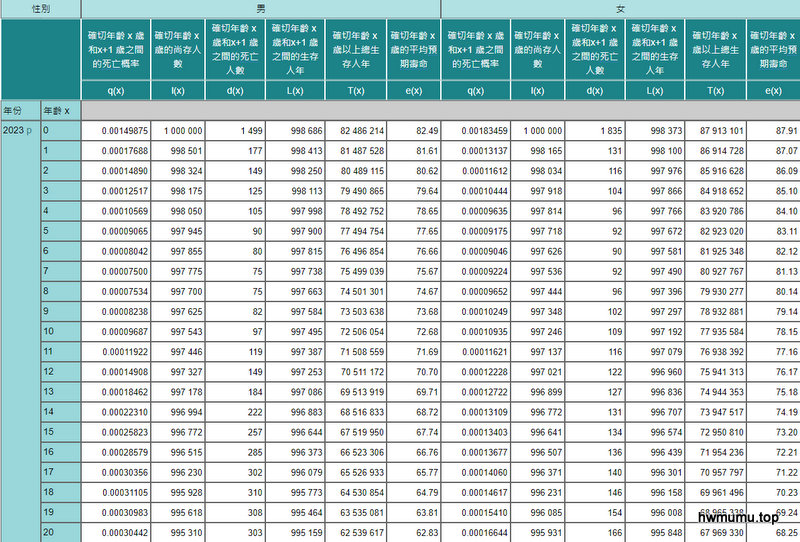
Task: Select the cell reading 0.00028579
Action: 116,452
